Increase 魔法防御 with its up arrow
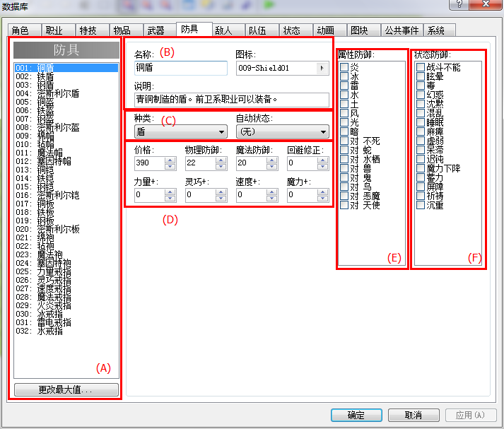Screen dimensions: 504x429 271,160
